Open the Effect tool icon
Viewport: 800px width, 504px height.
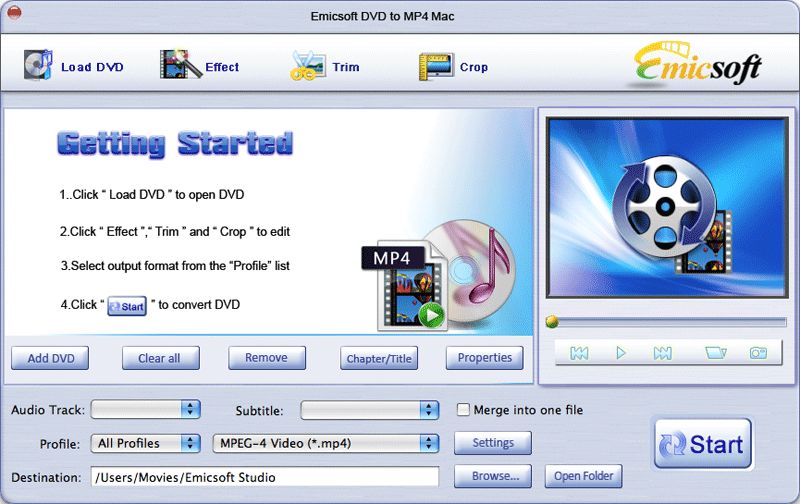[180, 64]
